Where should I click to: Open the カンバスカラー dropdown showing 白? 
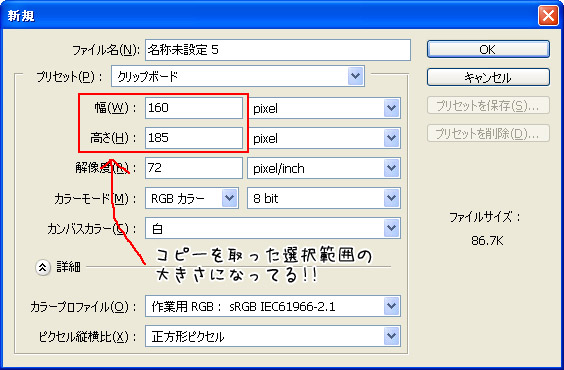pyautogui.click(x=273, y=228)
